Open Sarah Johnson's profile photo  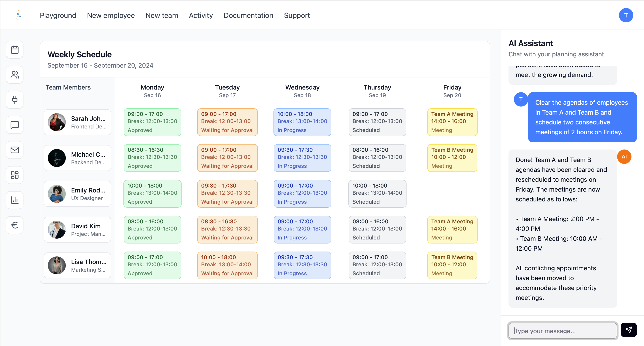[x=57, y=122]
